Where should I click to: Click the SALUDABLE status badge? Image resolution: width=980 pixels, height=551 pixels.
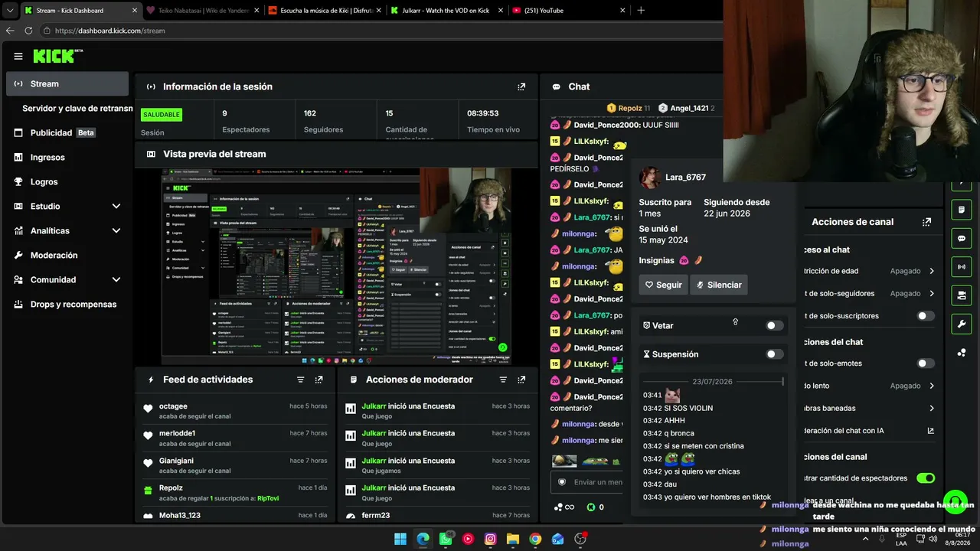click(x=162, y=115)
